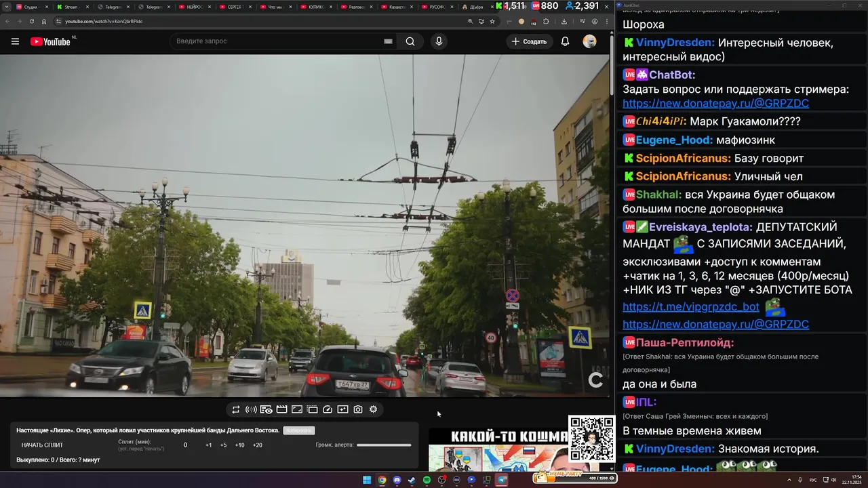The image size is (868, 488).
Task: Open the t.me/vipgrpzdc_bot link in chat
Action: 690,307
